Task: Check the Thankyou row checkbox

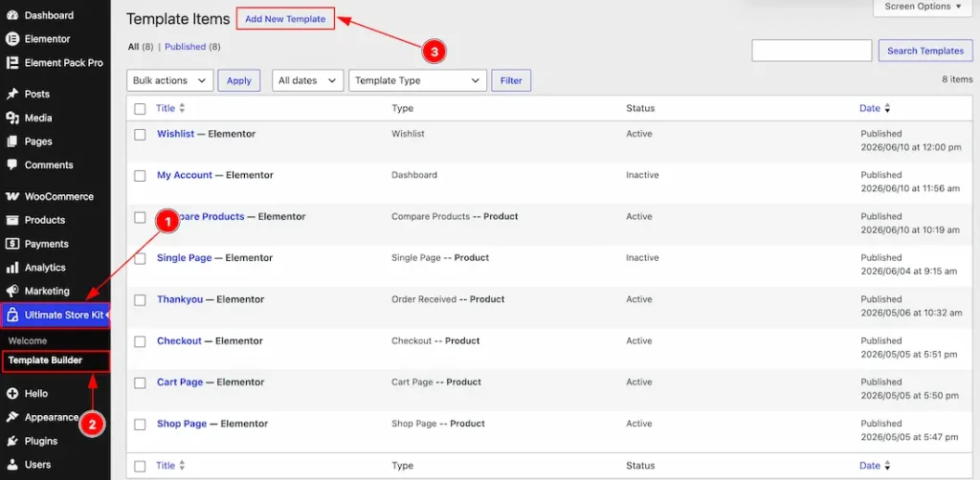Action: [x=140, y=300]
